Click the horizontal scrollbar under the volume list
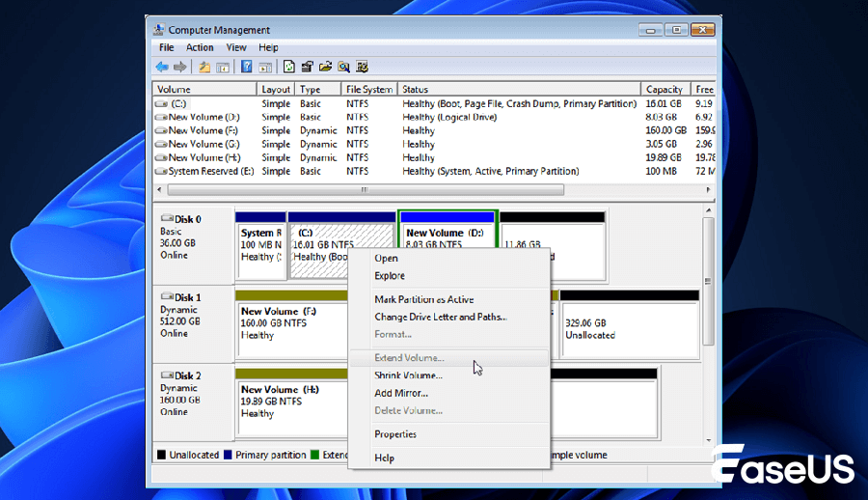 363,190
